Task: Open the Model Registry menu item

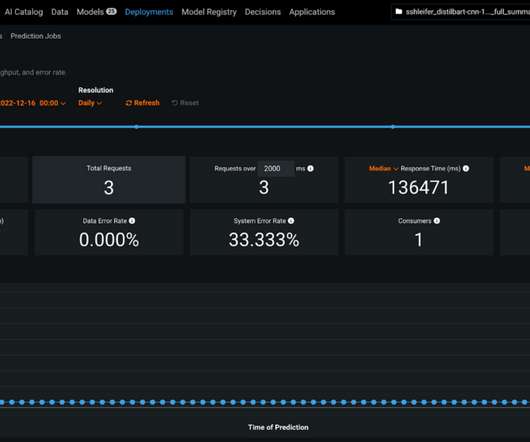Action: coord(209,12)
